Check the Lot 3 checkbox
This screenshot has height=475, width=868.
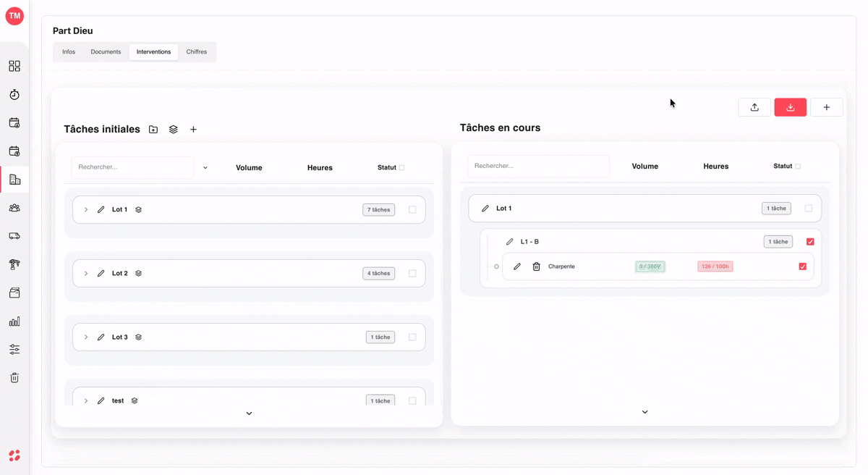(x=412, y=337)
